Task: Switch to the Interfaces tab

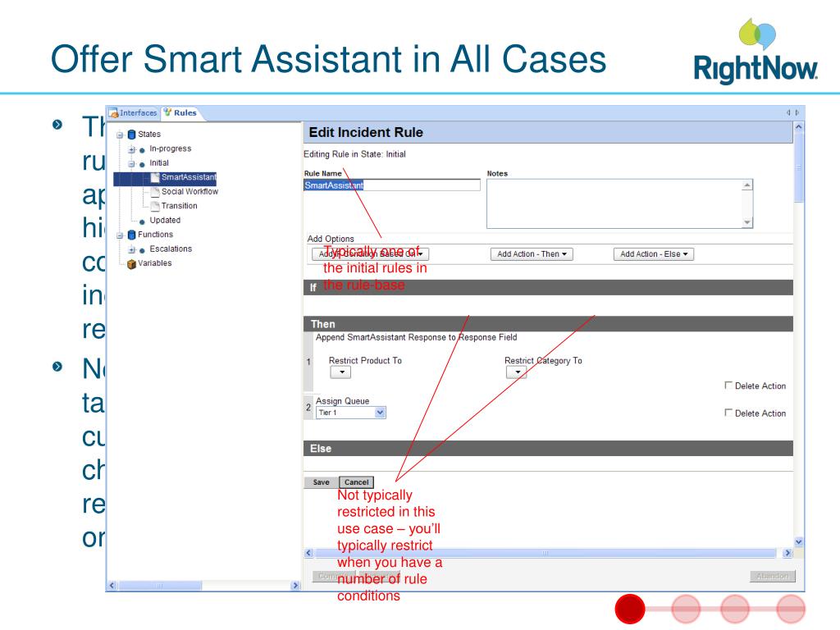Action: coord(133,112)
